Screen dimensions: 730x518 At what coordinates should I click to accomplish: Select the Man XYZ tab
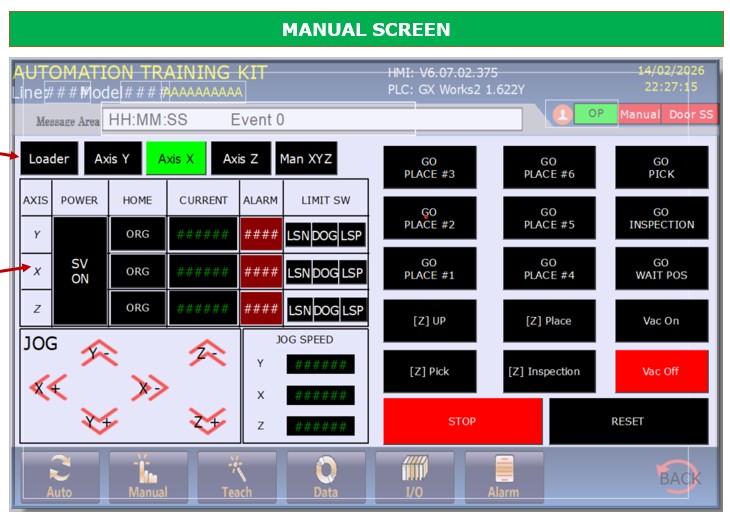point(306,159)
